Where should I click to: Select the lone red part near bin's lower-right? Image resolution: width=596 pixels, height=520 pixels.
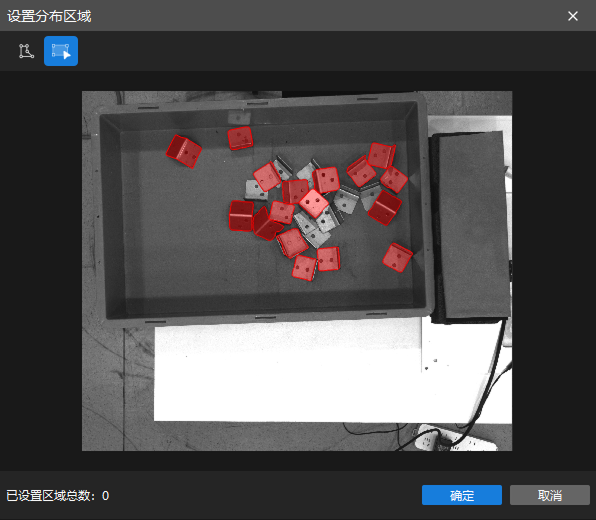tap(397, 257)
